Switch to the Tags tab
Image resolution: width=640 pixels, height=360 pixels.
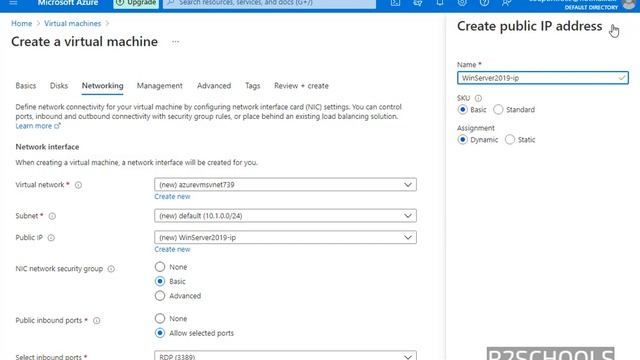(253, 86)
